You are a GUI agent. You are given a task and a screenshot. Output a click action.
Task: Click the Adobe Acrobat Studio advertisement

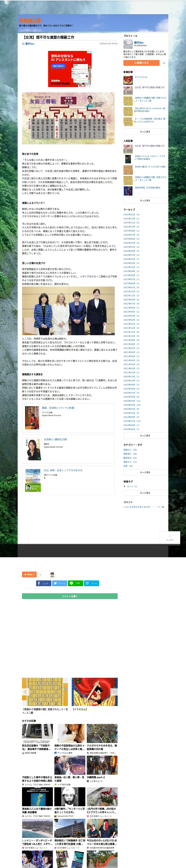pyautogui.click(x=70, y=69)
